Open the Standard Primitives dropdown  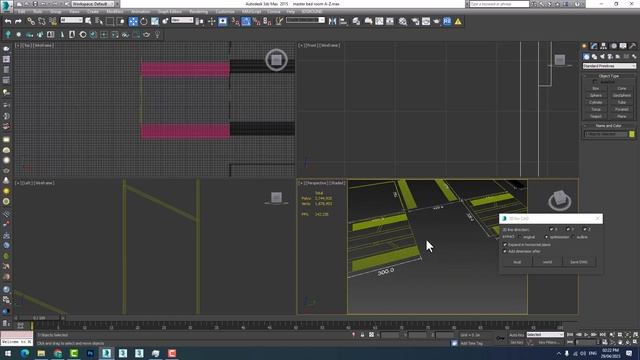click(x=609, y=66)
